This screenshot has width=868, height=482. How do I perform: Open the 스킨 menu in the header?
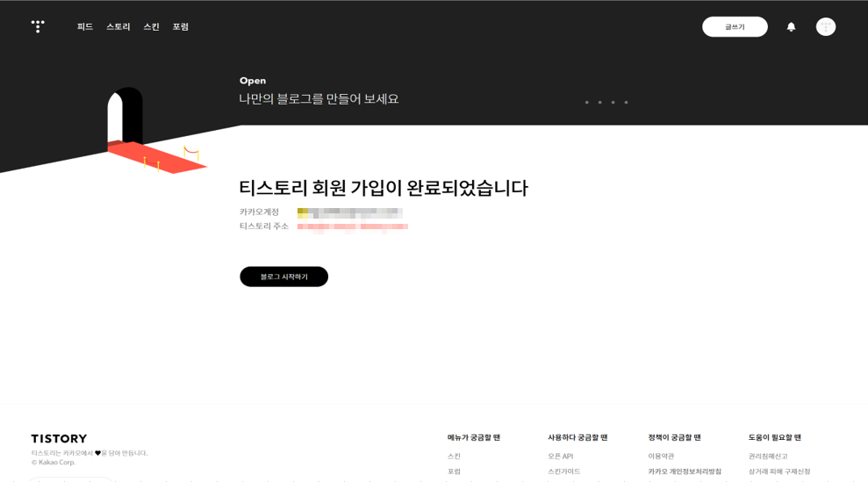tap(151, 26)
